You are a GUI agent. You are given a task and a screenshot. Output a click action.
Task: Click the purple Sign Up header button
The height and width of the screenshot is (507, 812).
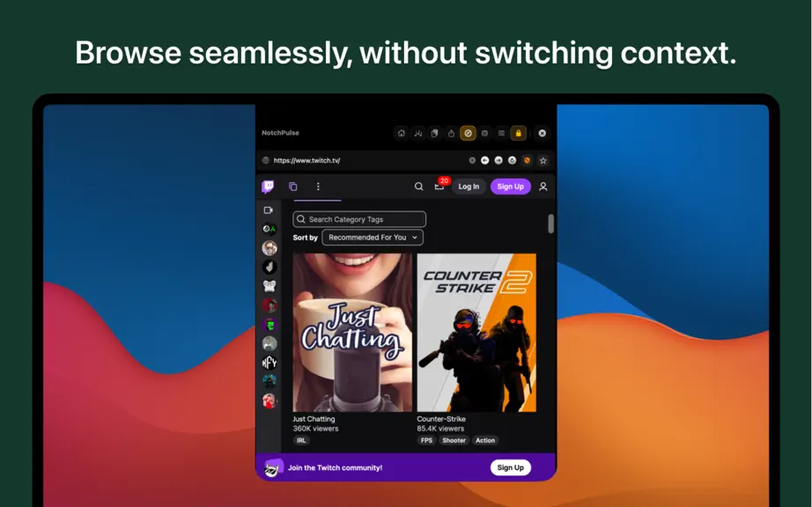pyautogui.click(x=511, y=187)
